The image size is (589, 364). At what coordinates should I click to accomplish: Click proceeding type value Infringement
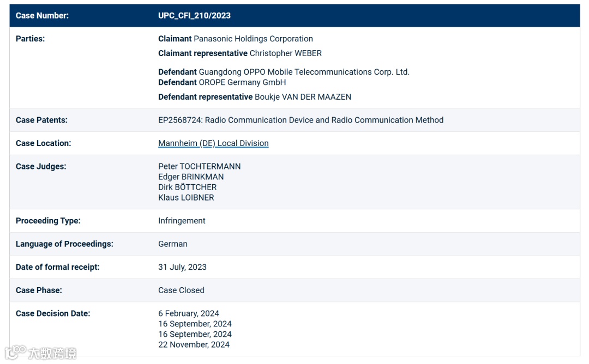[x=182, y=221]
